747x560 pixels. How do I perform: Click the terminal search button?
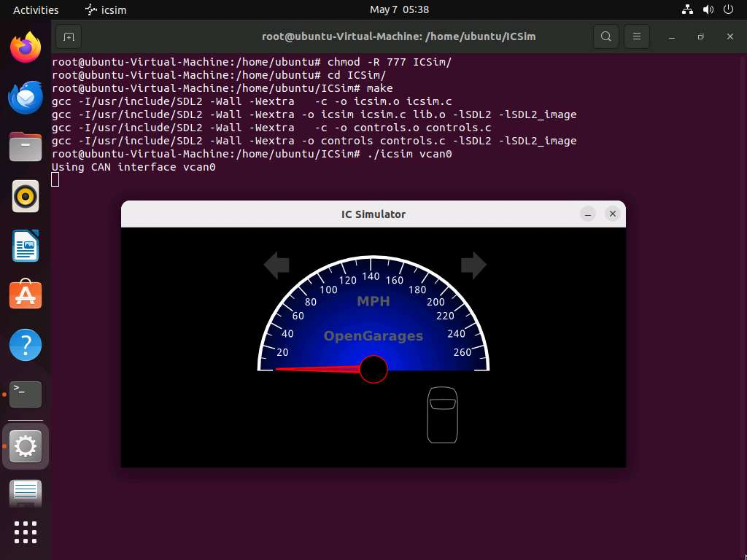click(605, 36)
